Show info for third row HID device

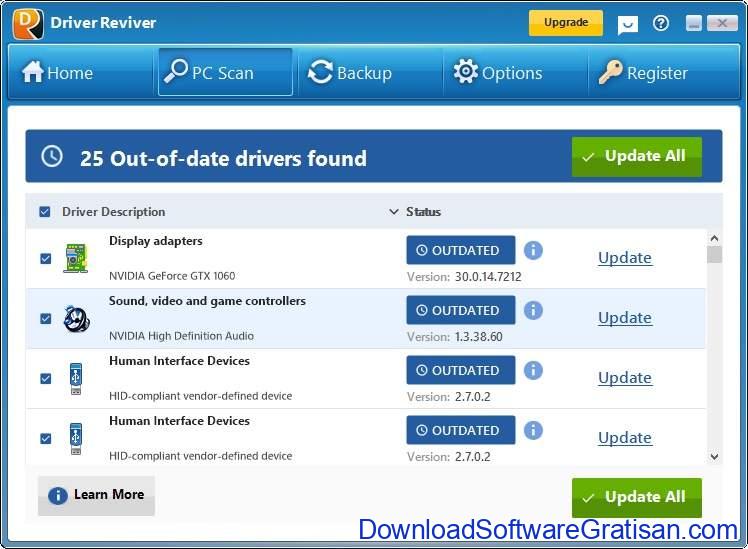(533, 370)
